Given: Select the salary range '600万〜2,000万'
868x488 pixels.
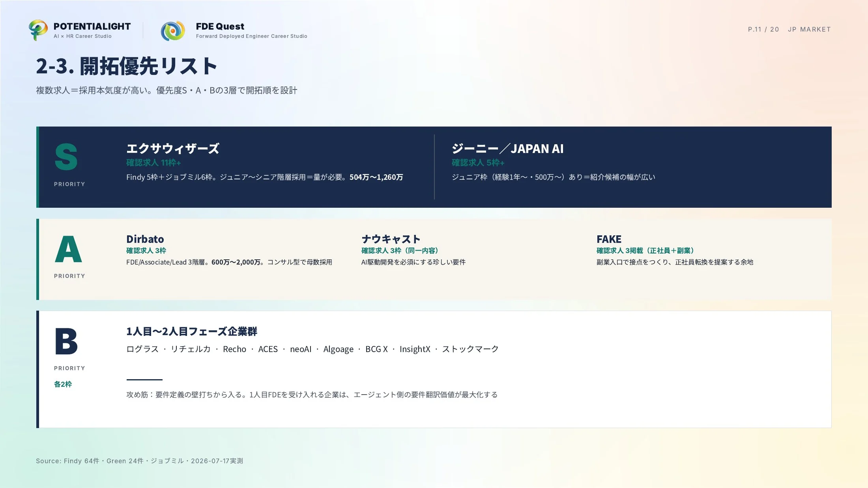Looking at the screenshot, I should click(236, 262).
